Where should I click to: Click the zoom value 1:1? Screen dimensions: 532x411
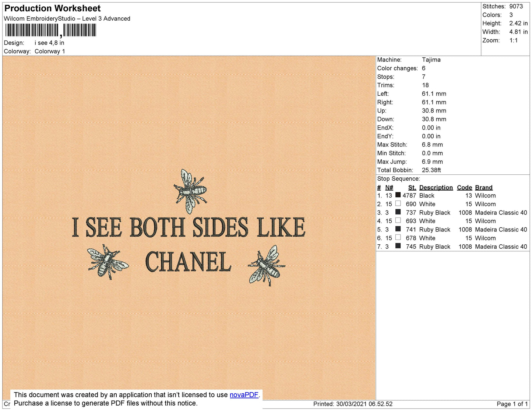pyautogui.click(x=514, y=40)
